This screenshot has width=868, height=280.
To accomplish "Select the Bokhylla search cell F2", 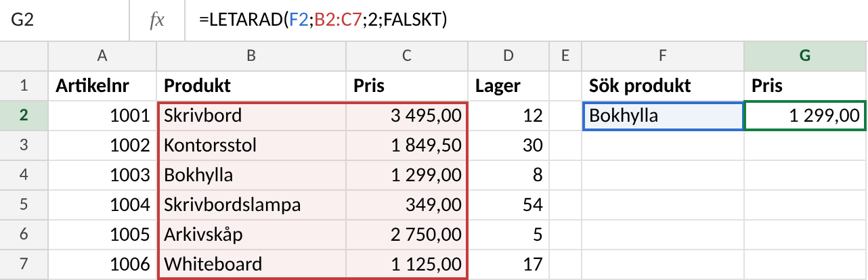I will coord(662,116).
